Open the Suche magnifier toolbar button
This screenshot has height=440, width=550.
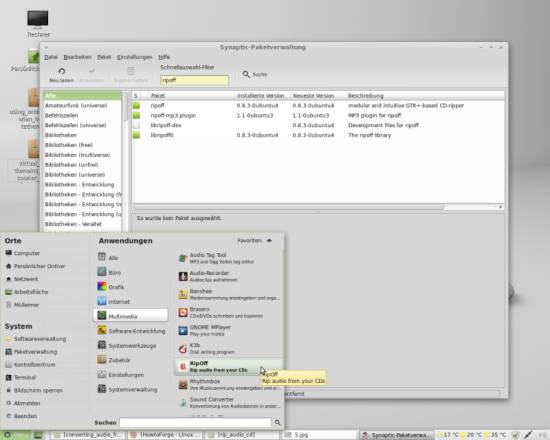(255, 74)
